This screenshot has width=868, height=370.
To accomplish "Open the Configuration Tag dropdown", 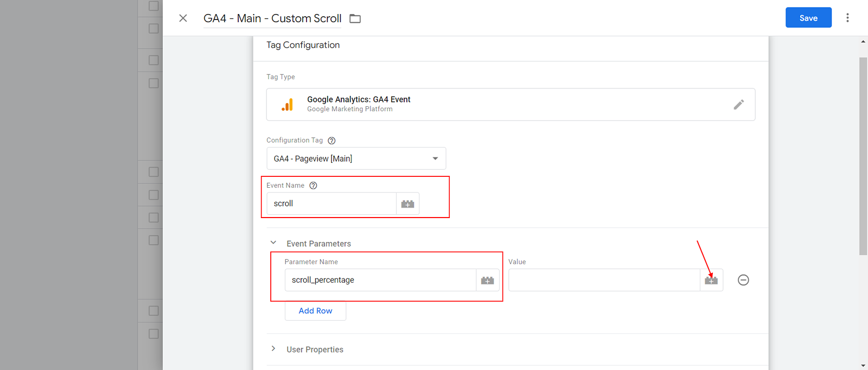I will [x=356, y=158].
